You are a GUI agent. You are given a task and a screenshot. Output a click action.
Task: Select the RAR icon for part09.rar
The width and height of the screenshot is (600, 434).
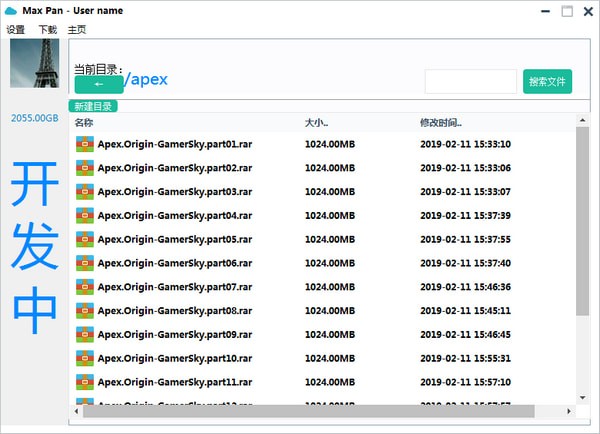click(x=84, y=334)
